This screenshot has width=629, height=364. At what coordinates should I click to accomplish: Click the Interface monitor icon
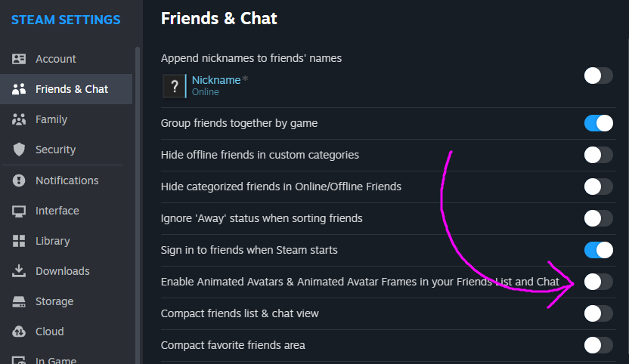(20, 211)
